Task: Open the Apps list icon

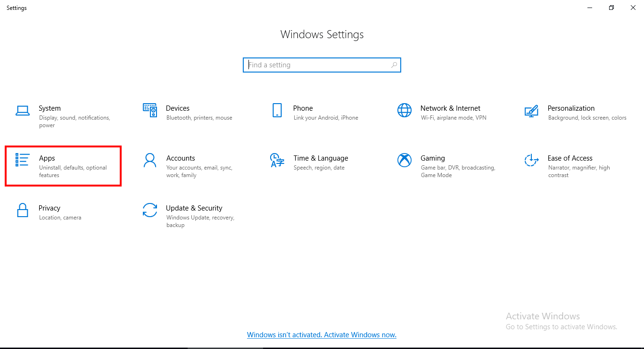Action: [23, 160]
